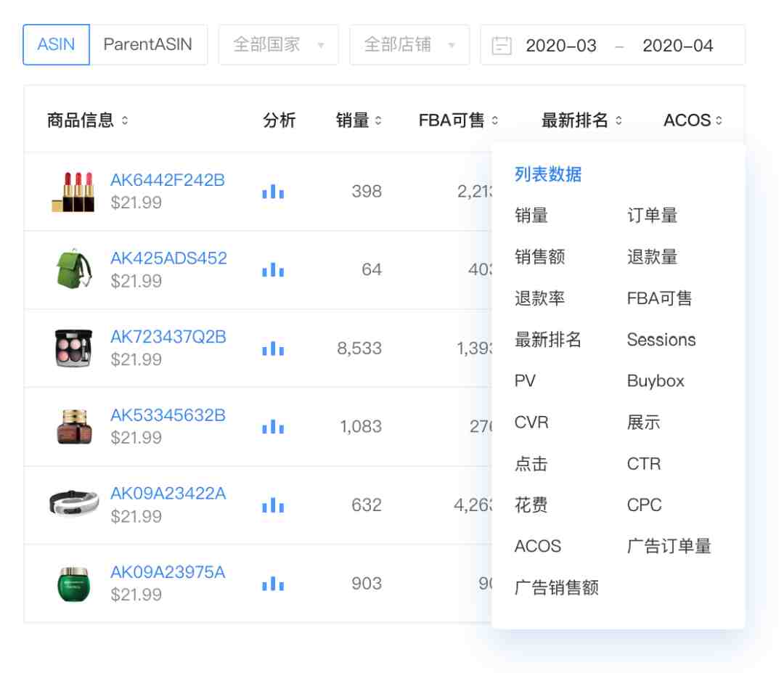The width and height of the screenshot is (784, 673).
Task: Expand the 全部国家 dropdown
Action: 279,44
